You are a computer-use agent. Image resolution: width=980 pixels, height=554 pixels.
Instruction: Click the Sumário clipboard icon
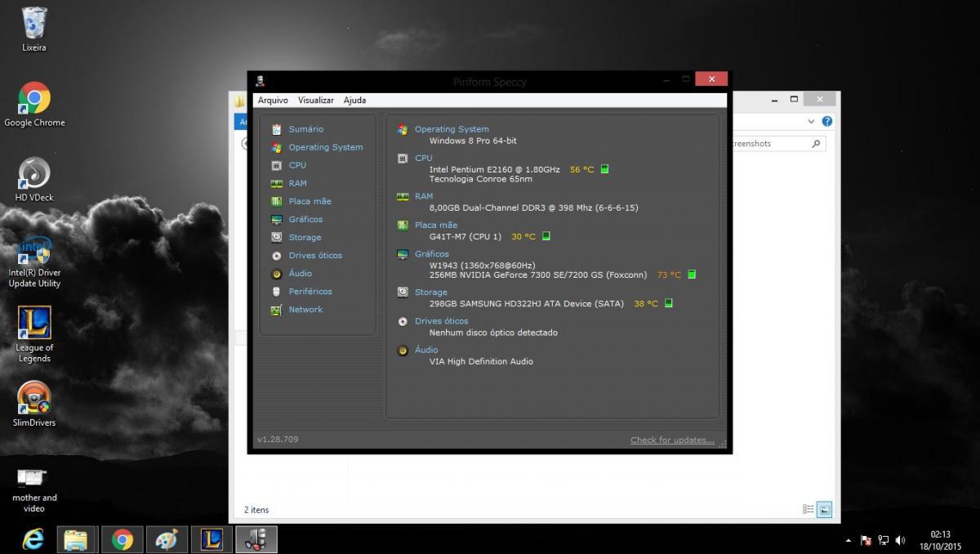(276, 129)
